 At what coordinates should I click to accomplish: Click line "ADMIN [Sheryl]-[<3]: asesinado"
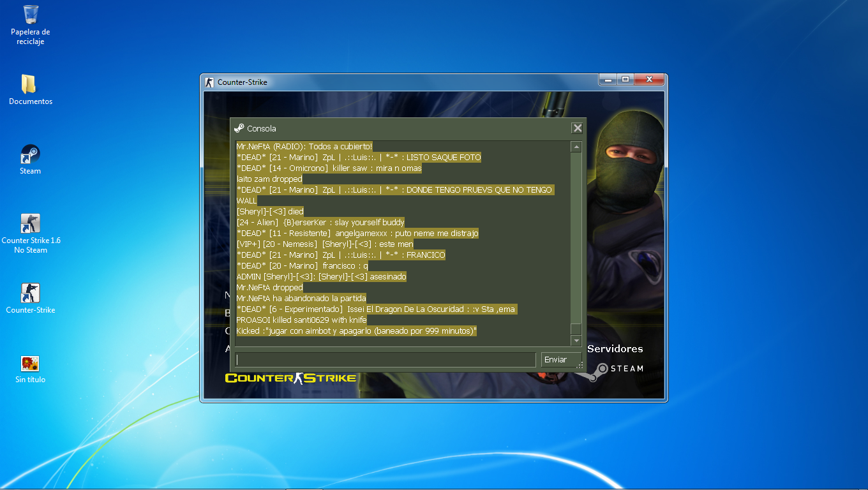click(x=321, y=277)
